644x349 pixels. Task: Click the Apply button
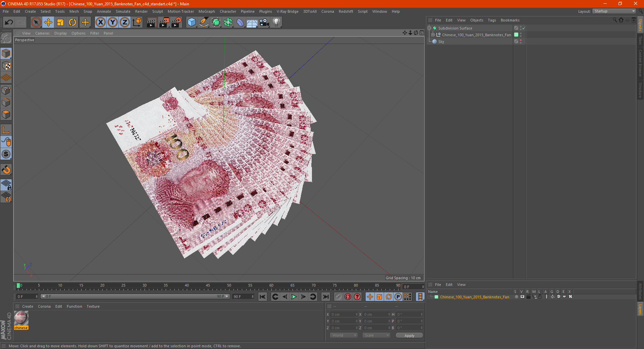coord(409,335)
